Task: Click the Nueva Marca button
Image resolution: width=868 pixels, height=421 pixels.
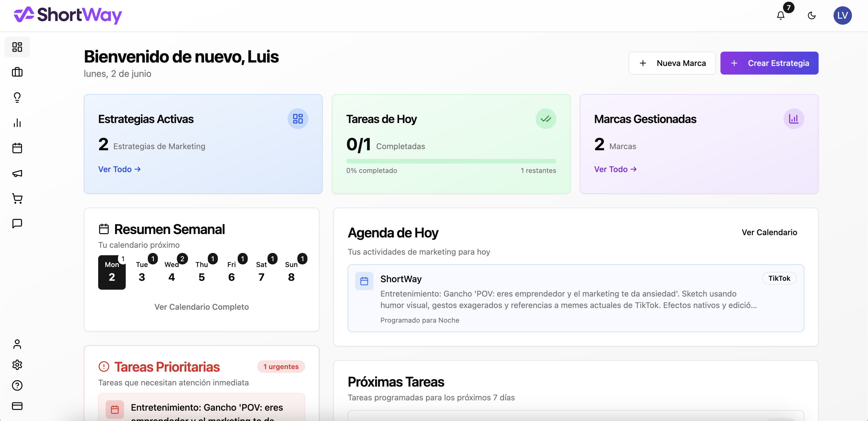Action: click(x=672, y=63)
